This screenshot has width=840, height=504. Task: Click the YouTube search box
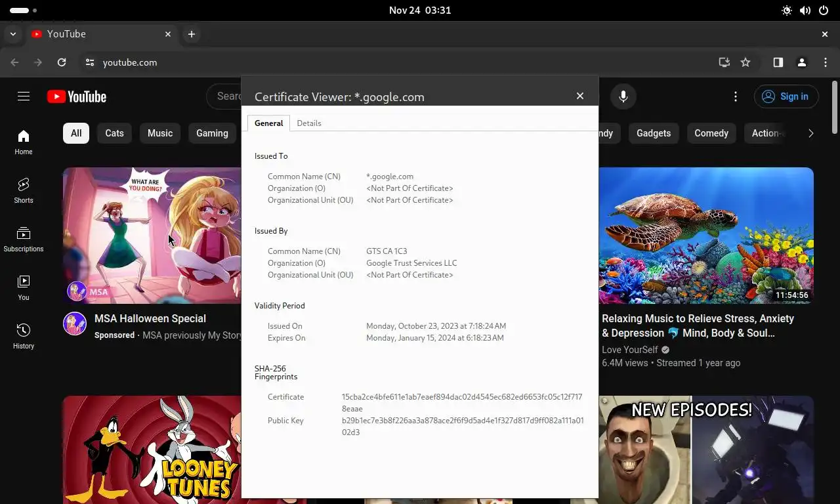[224, 96]
